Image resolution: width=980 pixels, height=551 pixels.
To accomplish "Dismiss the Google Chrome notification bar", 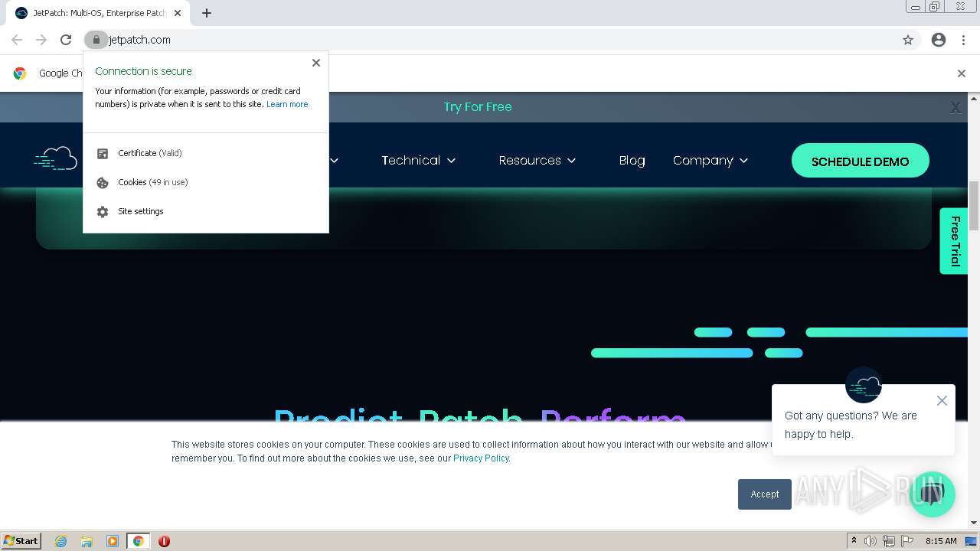I will point(962,73).
